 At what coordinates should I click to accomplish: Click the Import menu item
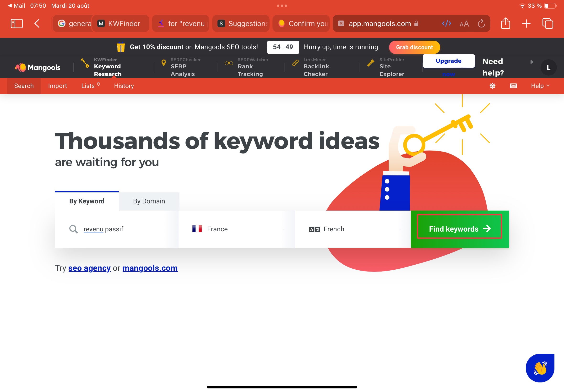pyautogui.click(x=57, y=85)
